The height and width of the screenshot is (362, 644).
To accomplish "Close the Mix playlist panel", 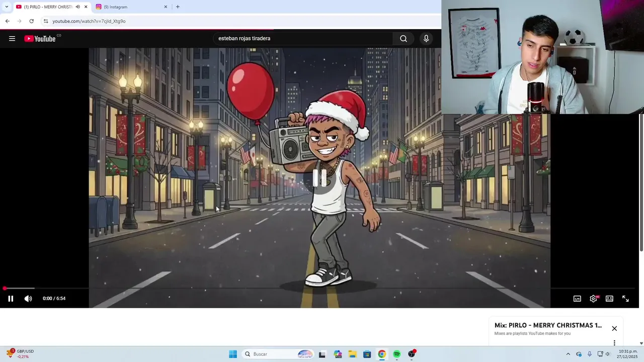I will point(614,328).
